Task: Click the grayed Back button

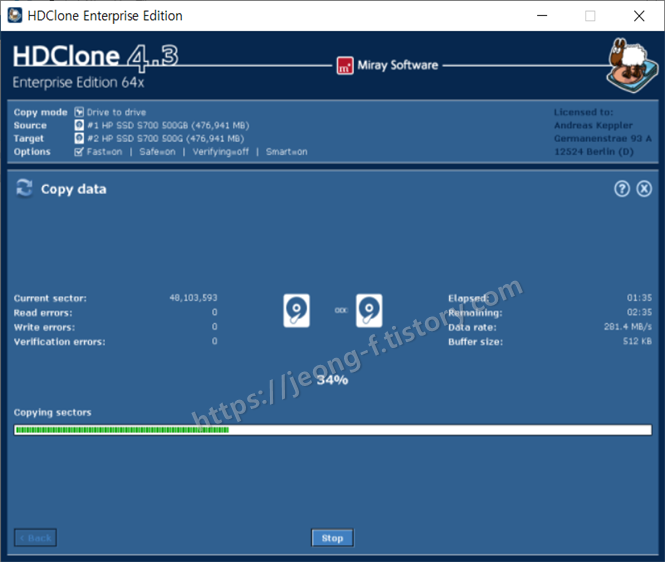Action: 35,538
